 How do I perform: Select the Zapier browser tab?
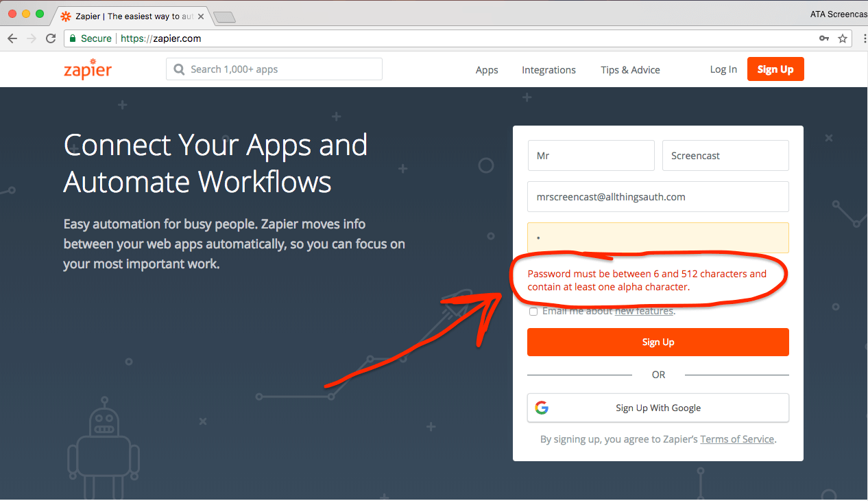point(132,16)
